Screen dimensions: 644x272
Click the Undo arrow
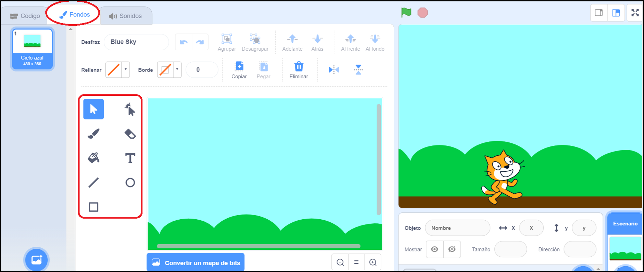click(x=184, y=42)
